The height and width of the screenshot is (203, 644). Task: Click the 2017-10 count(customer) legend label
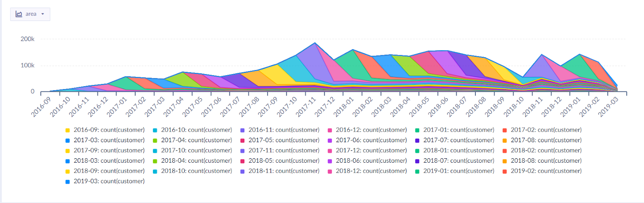tap(197, 151)
